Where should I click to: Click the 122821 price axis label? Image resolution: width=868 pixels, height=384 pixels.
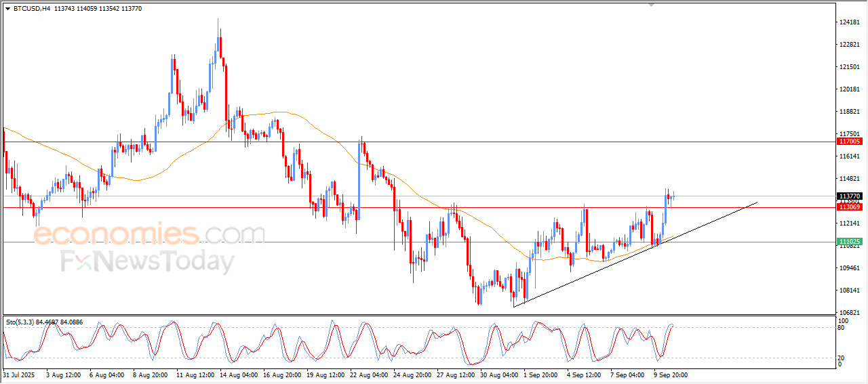pos(850,45)
